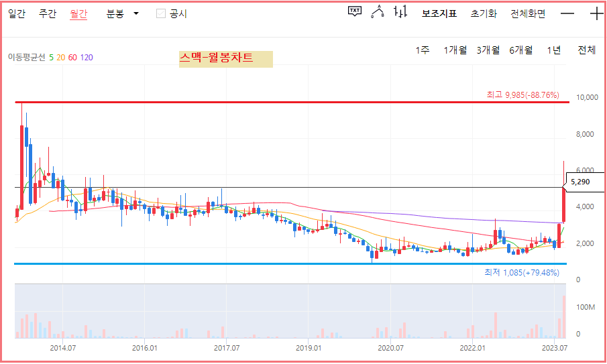Switch to the 일간 daily tab
This screenshot has height=364, width=607.
coord(17,14)
